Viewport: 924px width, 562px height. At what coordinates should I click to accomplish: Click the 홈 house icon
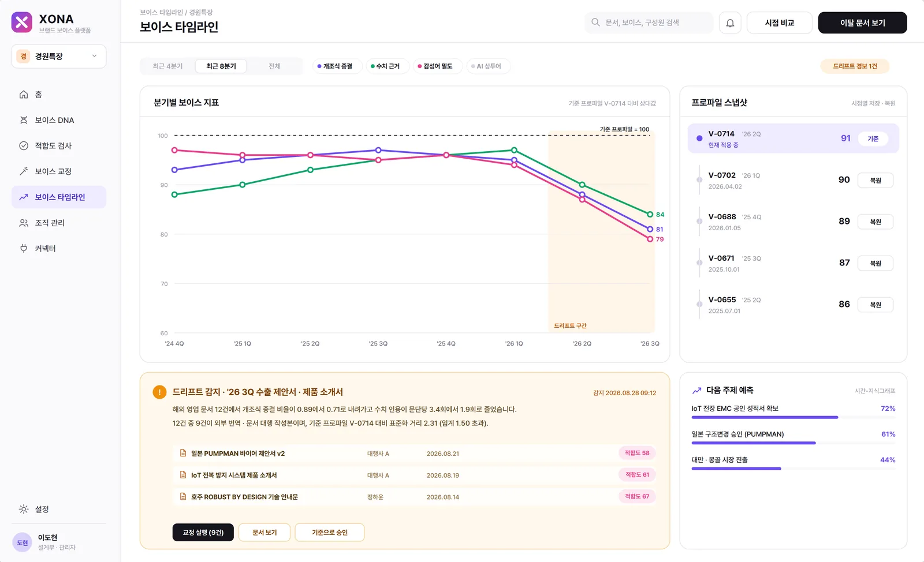coord(24,95)
